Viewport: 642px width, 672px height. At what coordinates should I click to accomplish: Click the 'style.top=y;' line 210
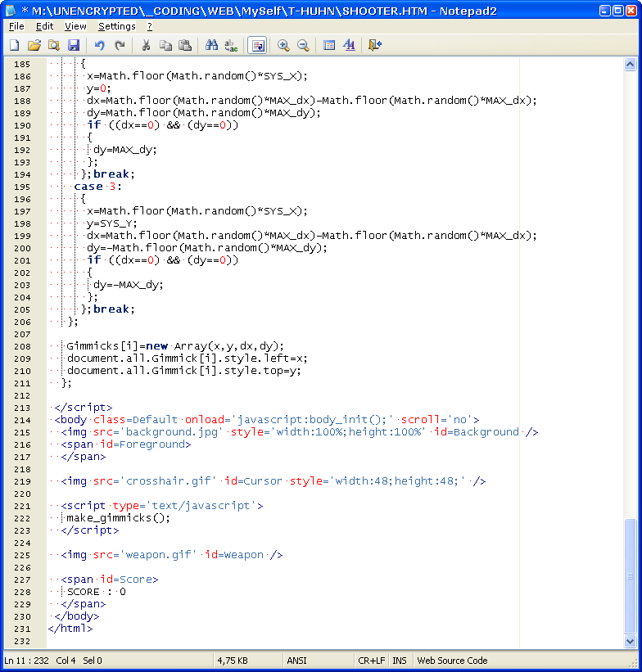pos(184,371)
